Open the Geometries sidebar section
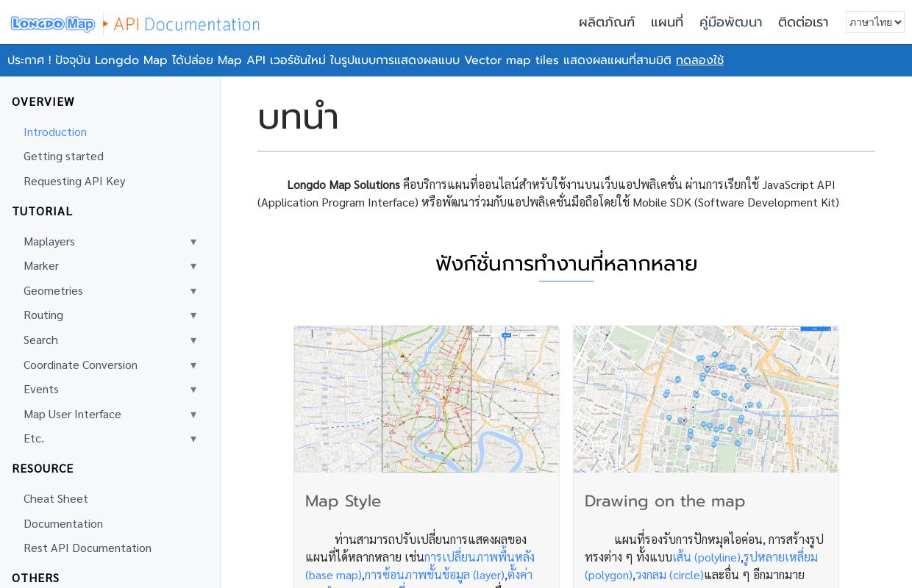Image resolution: width=912 pixels, height=588 pixels. coord(53,290)
